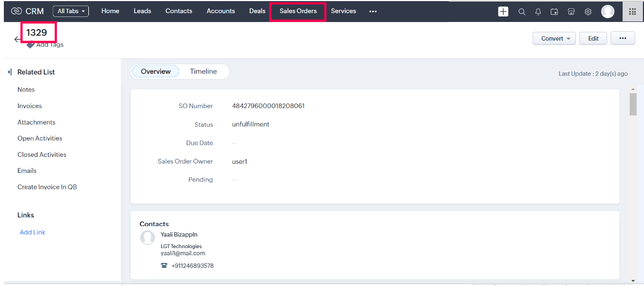The width and height of the screenshot is (644, 286).
Task: Show more modules via navbar ellipsis
Action: tap(373, 12)
